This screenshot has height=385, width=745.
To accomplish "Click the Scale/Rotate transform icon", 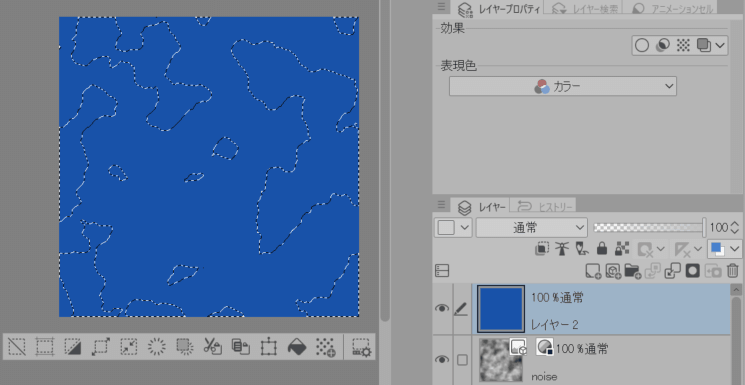I will (268, 346).
